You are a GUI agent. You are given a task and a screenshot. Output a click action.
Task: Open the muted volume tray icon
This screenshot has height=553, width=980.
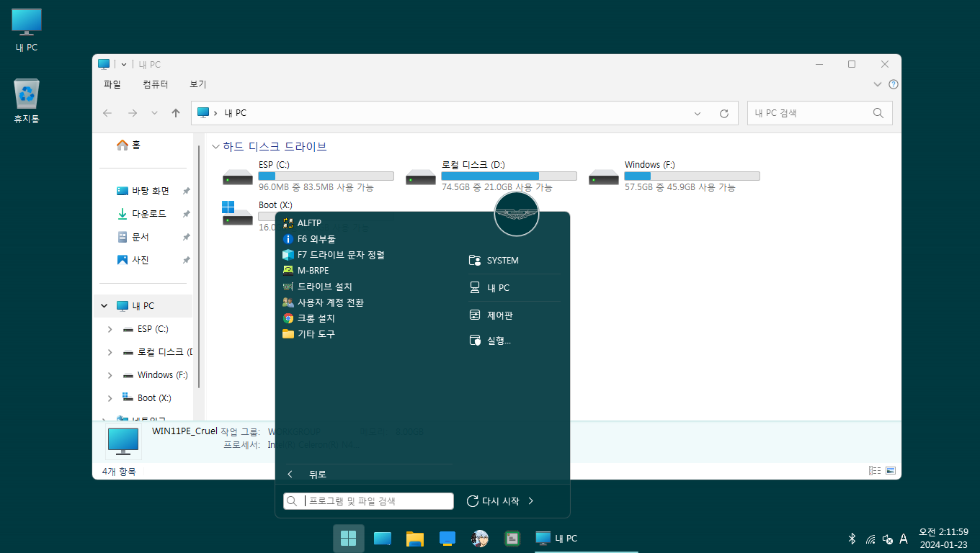pos(888,539)
